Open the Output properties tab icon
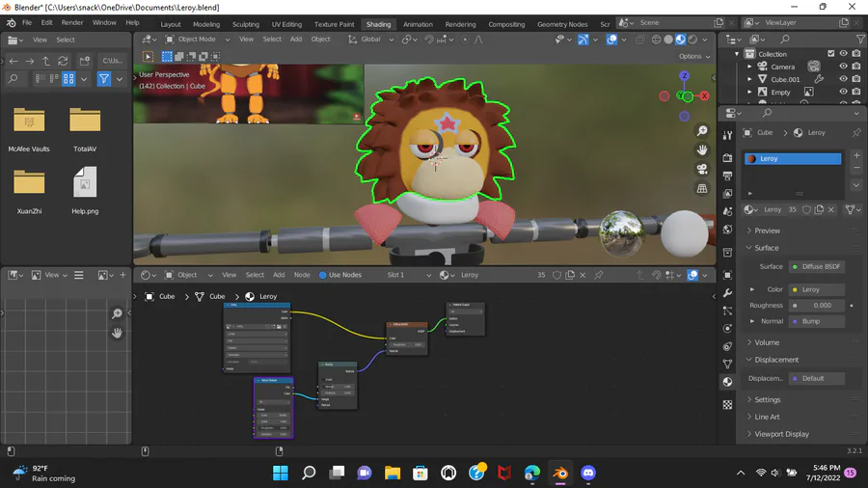 pyautogui.click(x=727, y=176)
